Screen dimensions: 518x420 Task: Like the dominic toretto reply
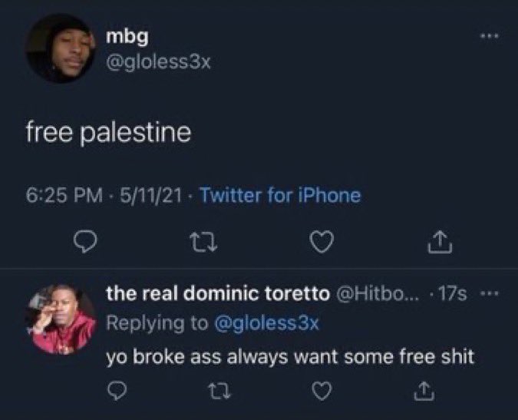point(322,391)
